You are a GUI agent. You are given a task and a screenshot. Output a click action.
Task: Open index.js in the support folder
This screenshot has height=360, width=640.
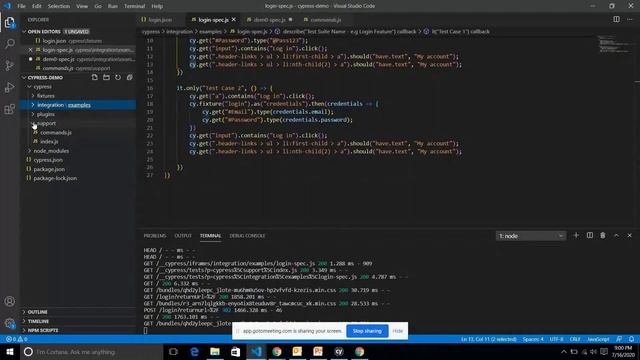click(x=49, y=142)
